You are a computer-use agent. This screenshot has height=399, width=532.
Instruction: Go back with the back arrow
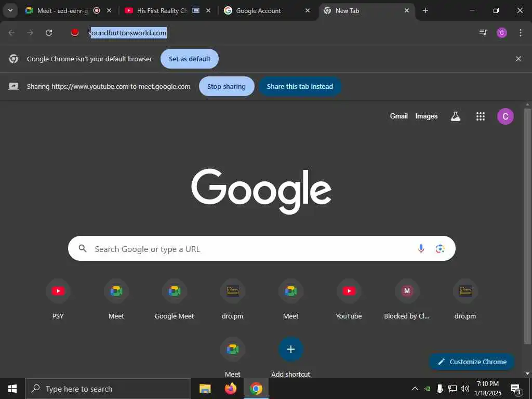click(11, 33)
